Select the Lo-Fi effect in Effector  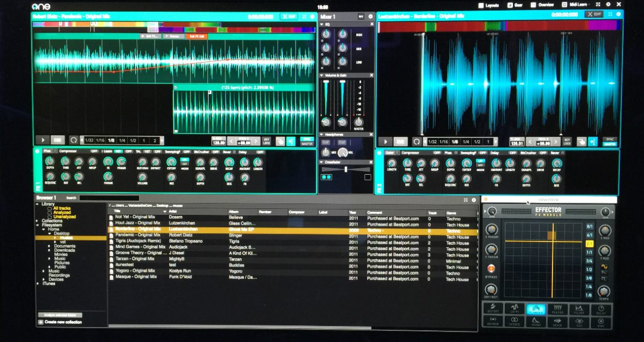click(x=515, y=309)
